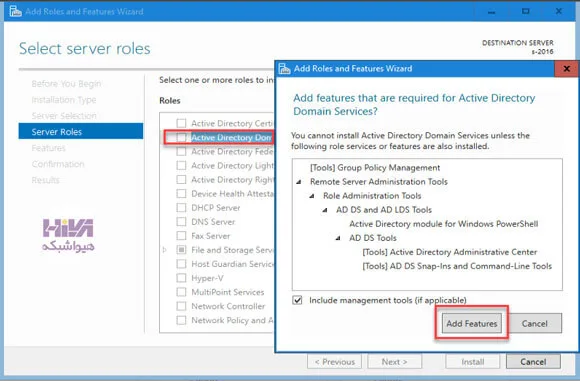Collapse AD DS and AD LDS Tools node
The width and height of the screenshot is (580, 381).
(x=325, y=210)
